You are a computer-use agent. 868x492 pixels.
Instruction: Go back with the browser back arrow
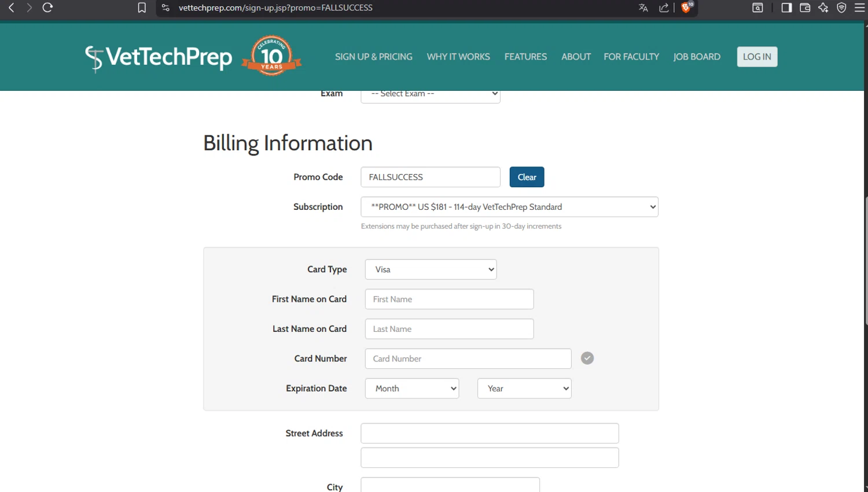pyautogui.click(x=11, y=8)
